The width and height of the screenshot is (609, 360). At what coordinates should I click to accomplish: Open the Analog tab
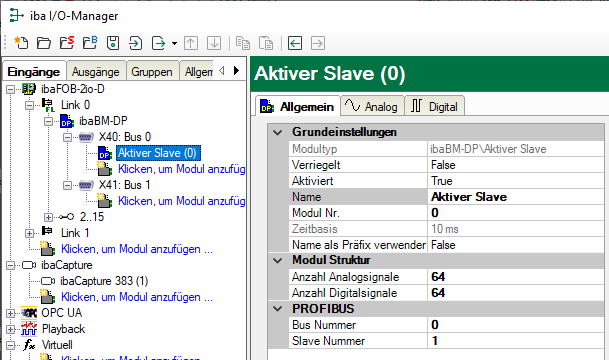click(372, 106)
